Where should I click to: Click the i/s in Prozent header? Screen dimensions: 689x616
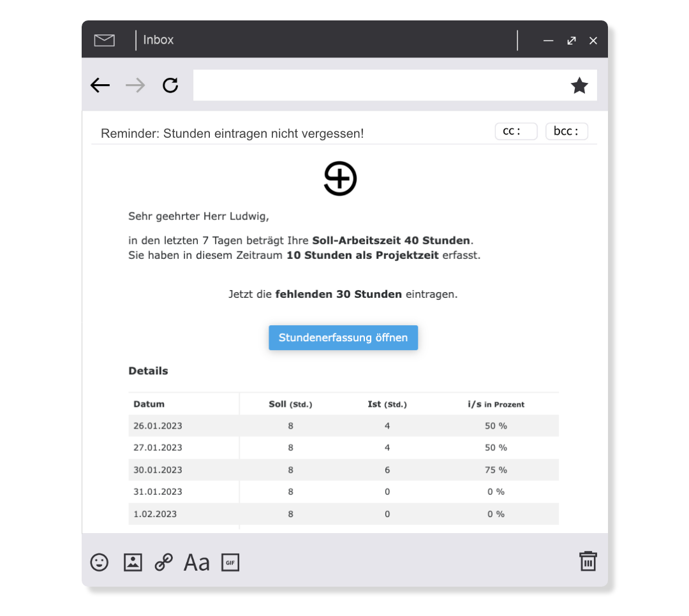[x=496, y=404]
